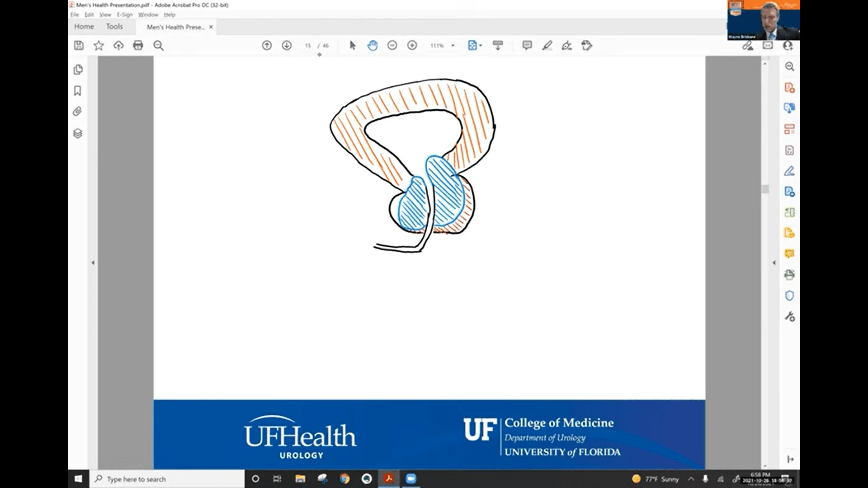Open Chrome from the taskbar
The width and height of the screenshot is (868, 488).
click(344, 479)
